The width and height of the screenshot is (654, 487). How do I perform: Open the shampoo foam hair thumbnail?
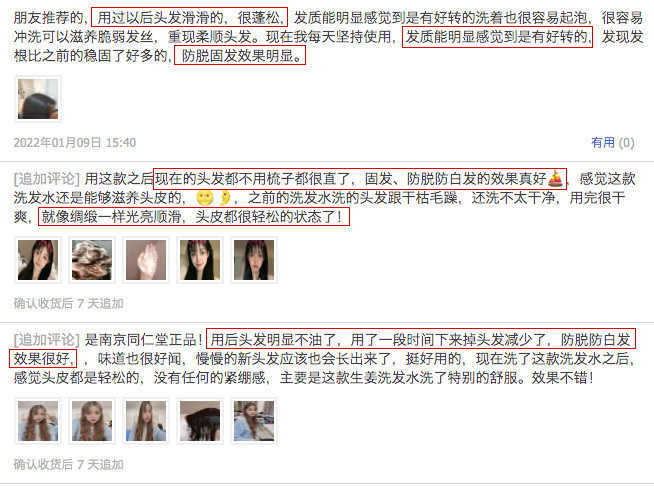92,260
